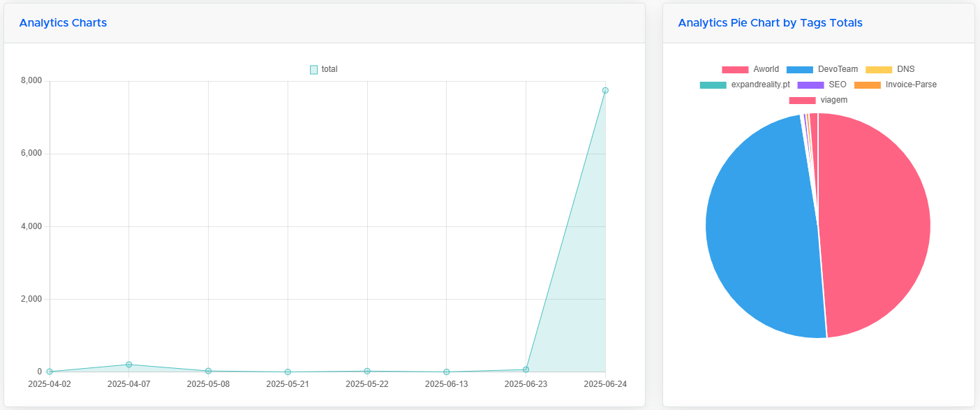Click the 2025-04-02 x-axis date label
Screen dimensions: 980x410
tap(50, 384)
